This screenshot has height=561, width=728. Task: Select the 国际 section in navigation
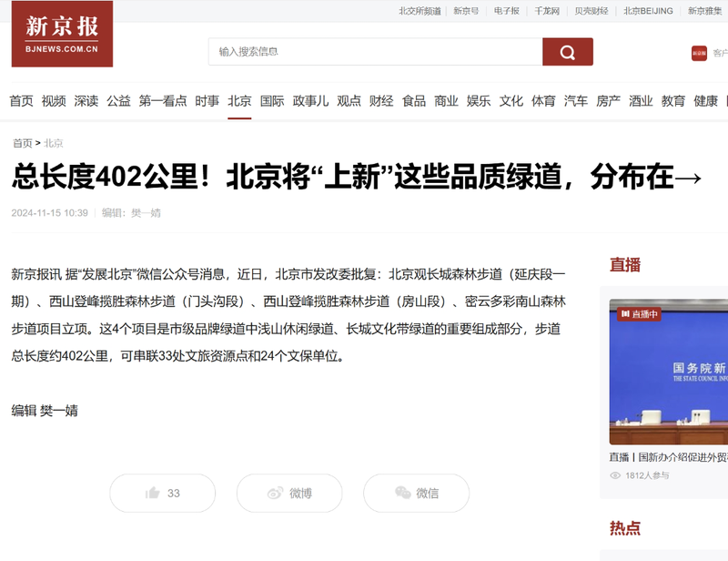[272, 101]
